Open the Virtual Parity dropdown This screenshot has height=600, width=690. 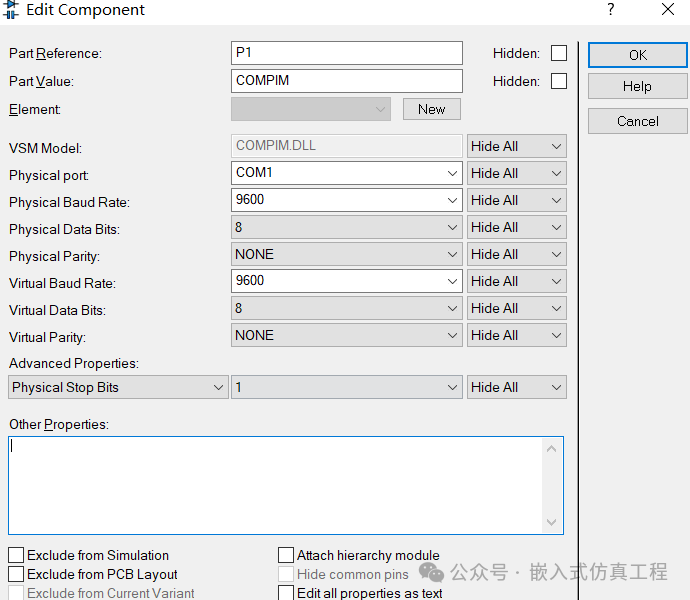(x=347, y=335)
